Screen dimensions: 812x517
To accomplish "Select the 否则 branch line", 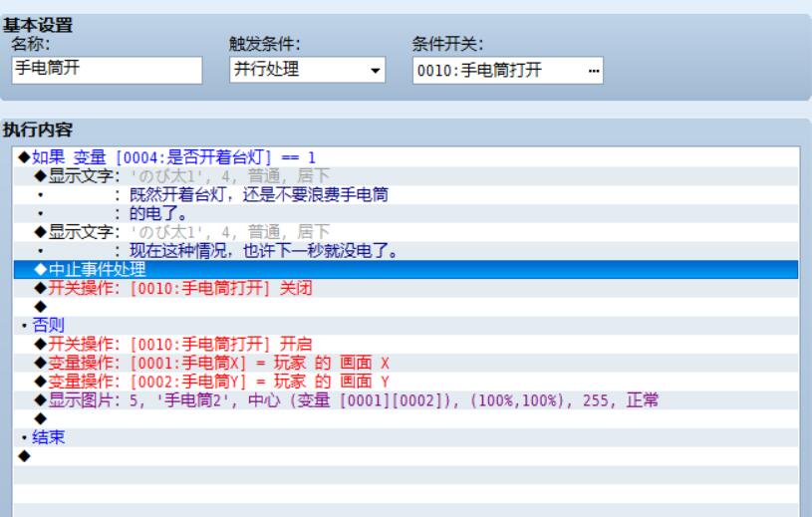I will click(406, 326).
